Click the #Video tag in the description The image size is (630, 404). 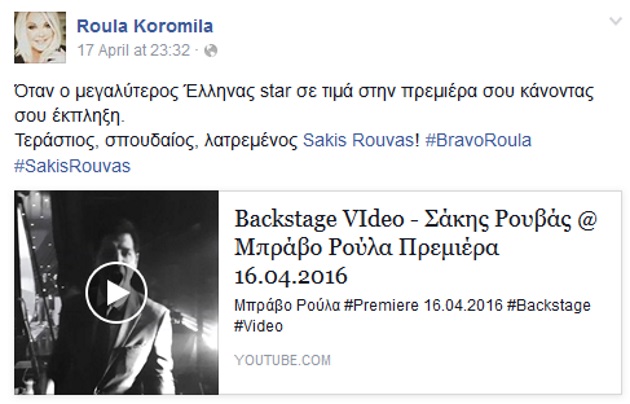click(x=259, y=326)
